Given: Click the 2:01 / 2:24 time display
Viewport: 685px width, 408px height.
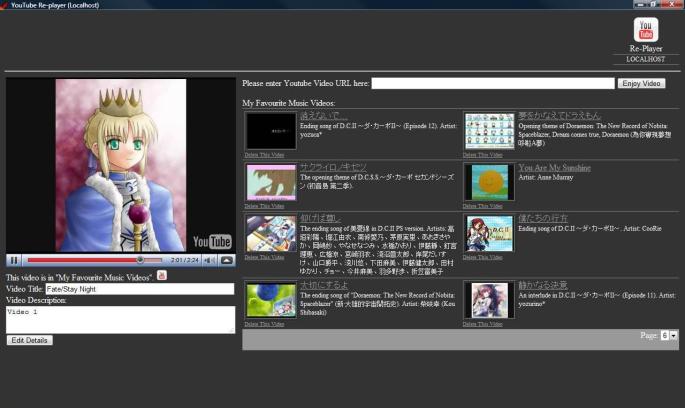Looking at the screenshot, I should [184, 260].
